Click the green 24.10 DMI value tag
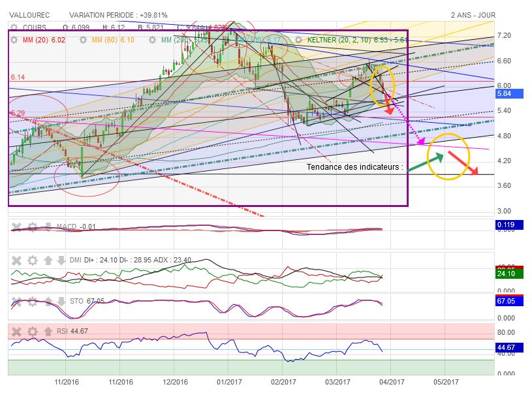Image resolution: width=532 pixels, height=393 pixels. pyautogui.click(x=509, y=274)
